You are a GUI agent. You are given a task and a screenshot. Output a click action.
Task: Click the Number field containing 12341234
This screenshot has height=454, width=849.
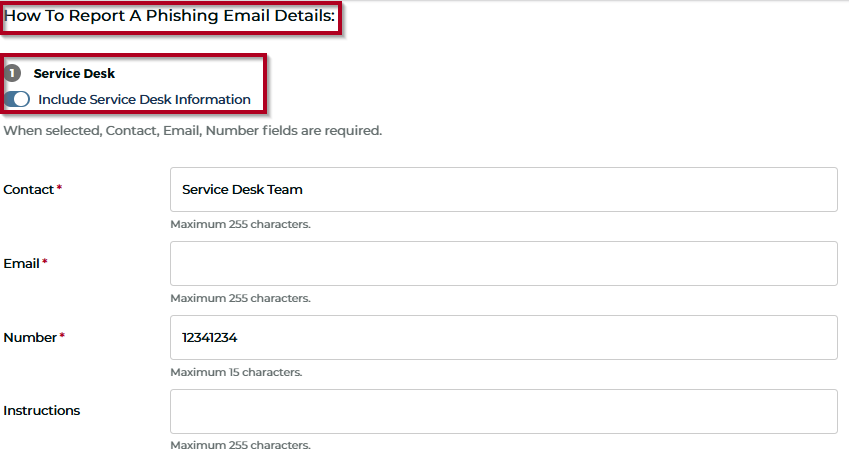[504, 338]
